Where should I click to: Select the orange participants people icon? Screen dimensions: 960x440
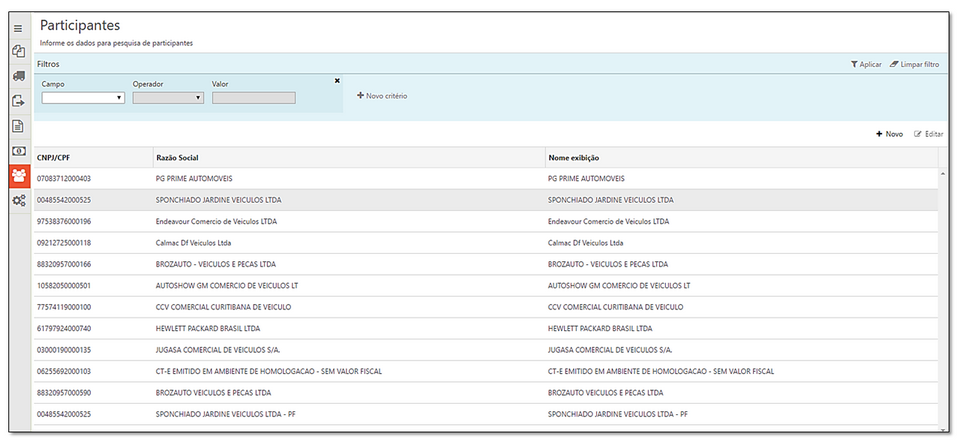18,176
